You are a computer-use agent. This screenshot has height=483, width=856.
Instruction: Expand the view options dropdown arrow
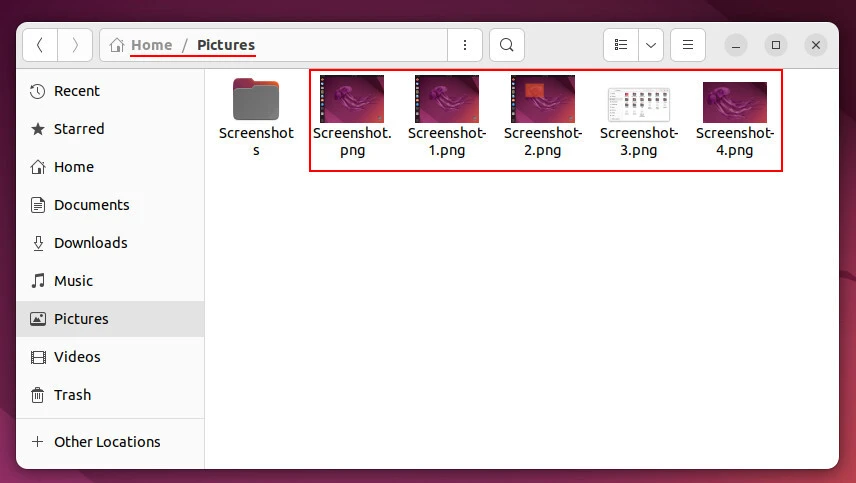click(651, 45)
